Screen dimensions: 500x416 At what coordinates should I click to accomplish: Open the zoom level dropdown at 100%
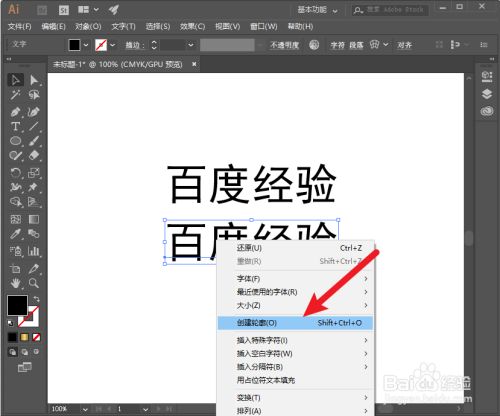coord(85,409)
